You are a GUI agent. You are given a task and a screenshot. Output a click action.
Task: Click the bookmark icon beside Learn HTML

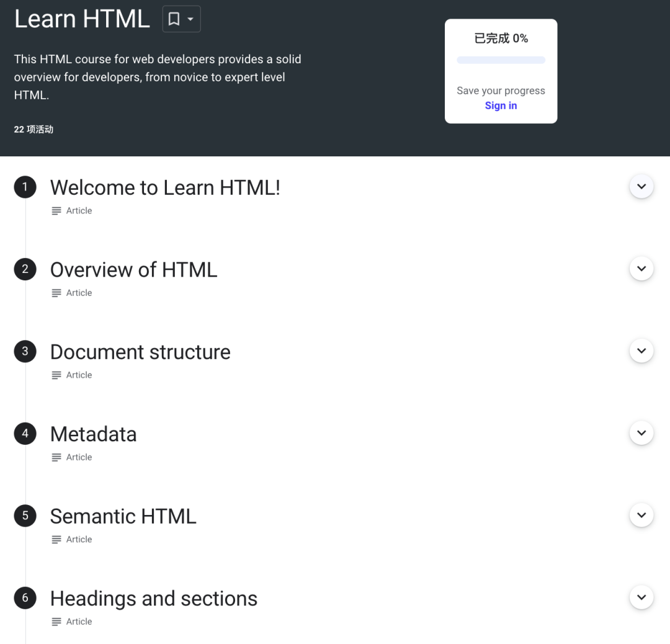coord(174,19)
